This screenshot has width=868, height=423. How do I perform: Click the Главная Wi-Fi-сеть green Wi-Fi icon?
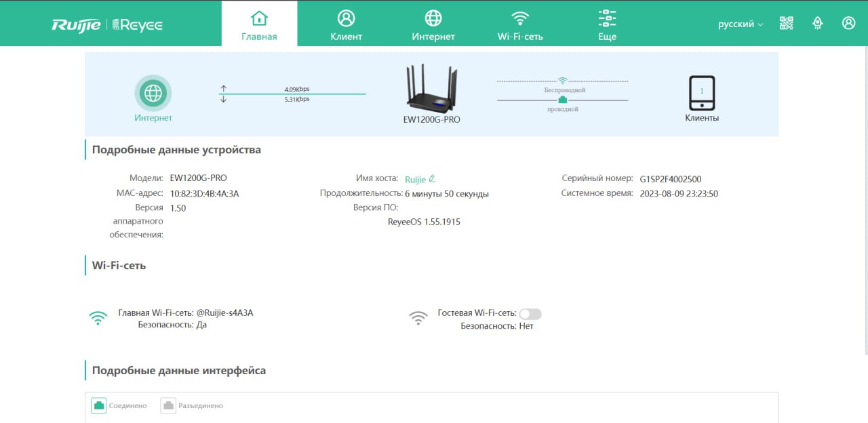coord(98,318)
